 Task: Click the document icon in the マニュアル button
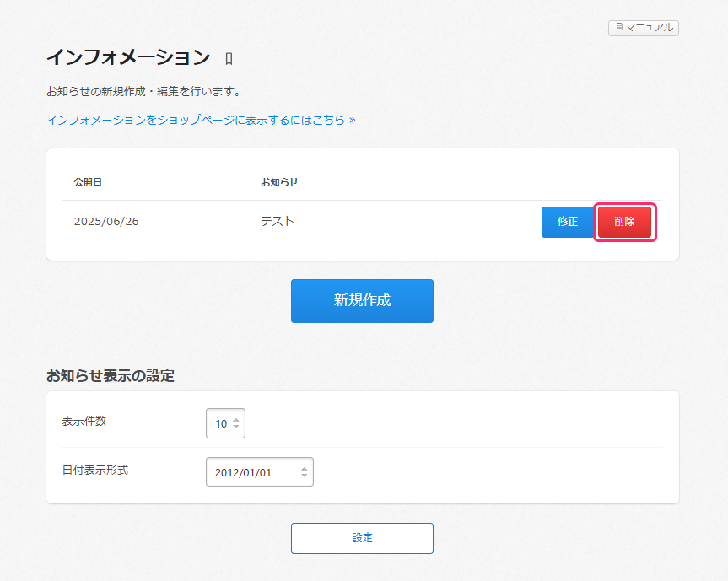[x=618, y=28]
